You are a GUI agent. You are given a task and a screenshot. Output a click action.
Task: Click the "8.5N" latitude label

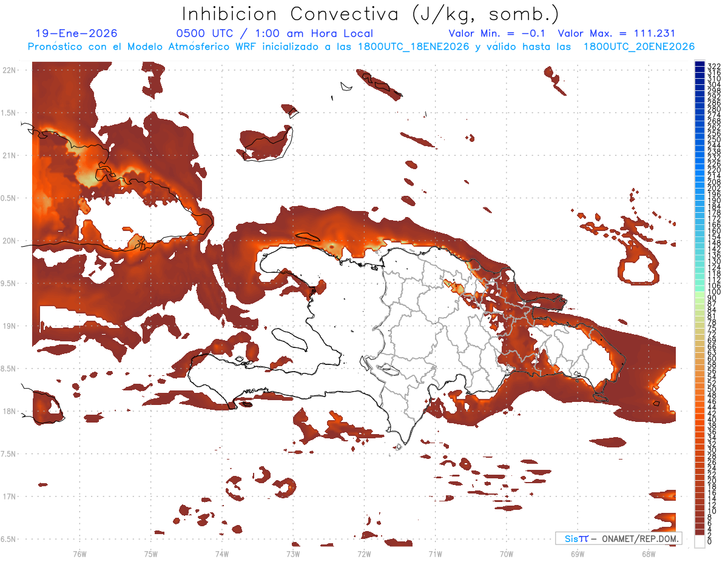[8, 369]
